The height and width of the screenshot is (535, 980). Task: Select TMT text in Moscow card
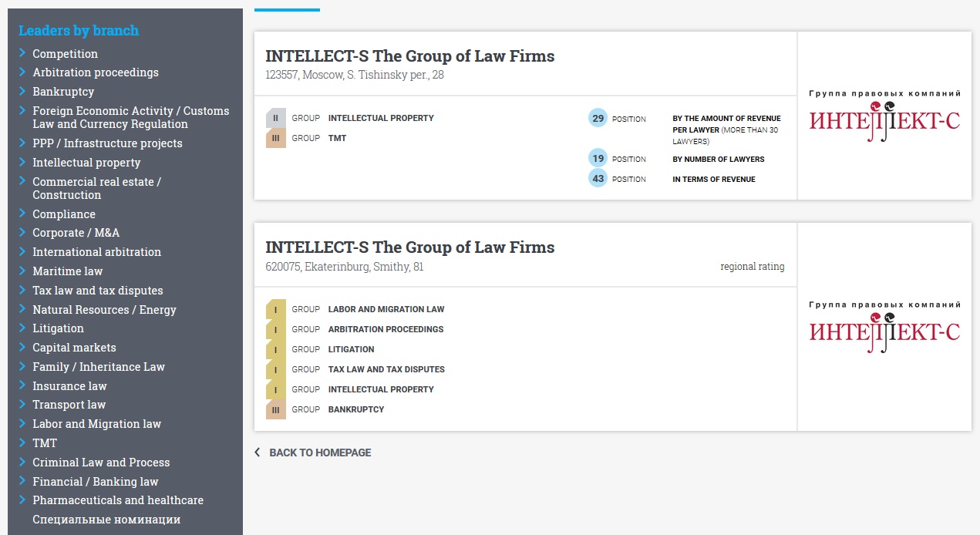coord(337,139)
